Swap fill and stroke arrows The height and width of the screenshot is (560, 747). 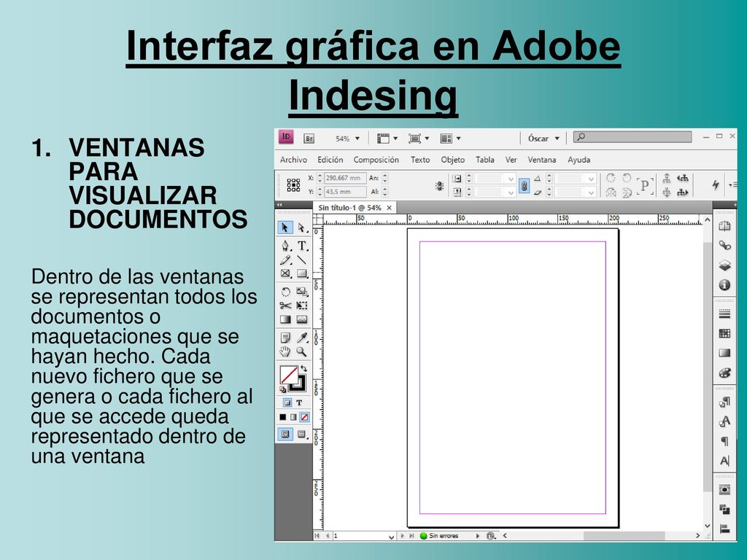click(x=304, y=368)
